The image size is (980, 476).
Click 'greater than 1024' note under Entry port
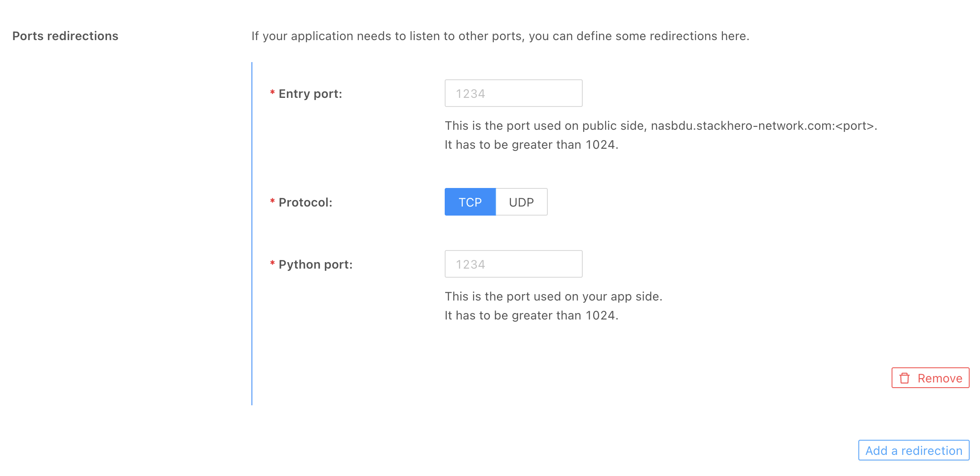(x=531, y=144)
